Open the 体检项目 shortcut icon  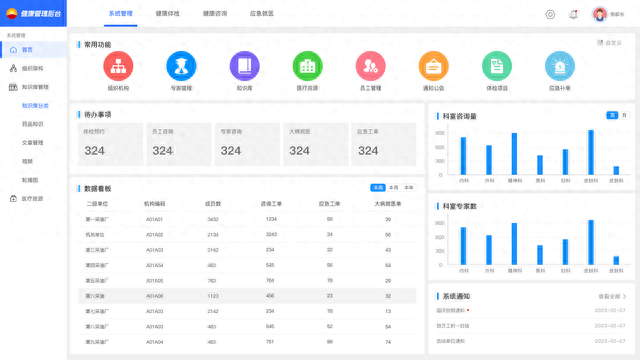[497, 66]
